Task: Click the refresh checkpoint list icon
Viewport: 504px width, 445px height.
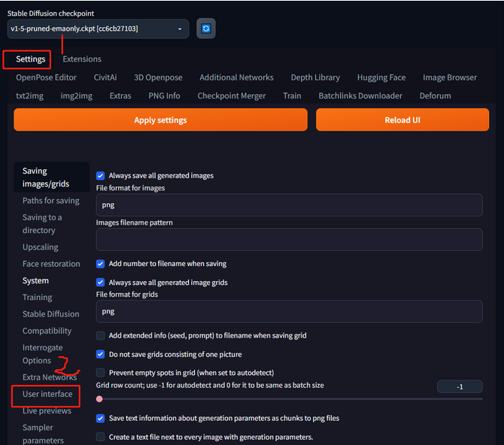Action: pos(205,29)
